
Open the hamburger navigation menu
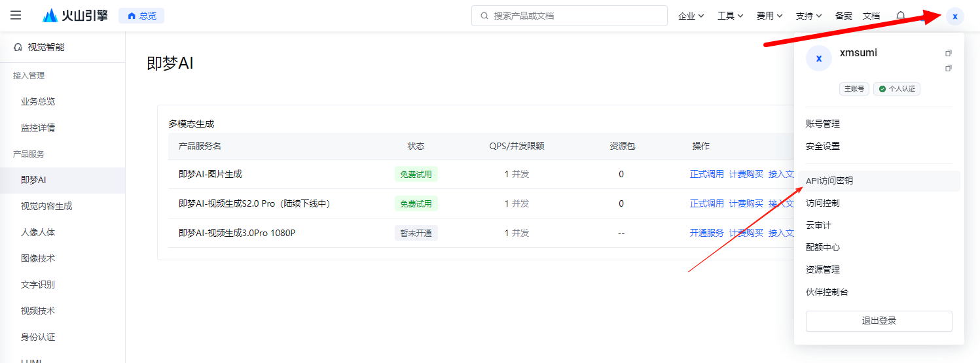coord(16,15)
